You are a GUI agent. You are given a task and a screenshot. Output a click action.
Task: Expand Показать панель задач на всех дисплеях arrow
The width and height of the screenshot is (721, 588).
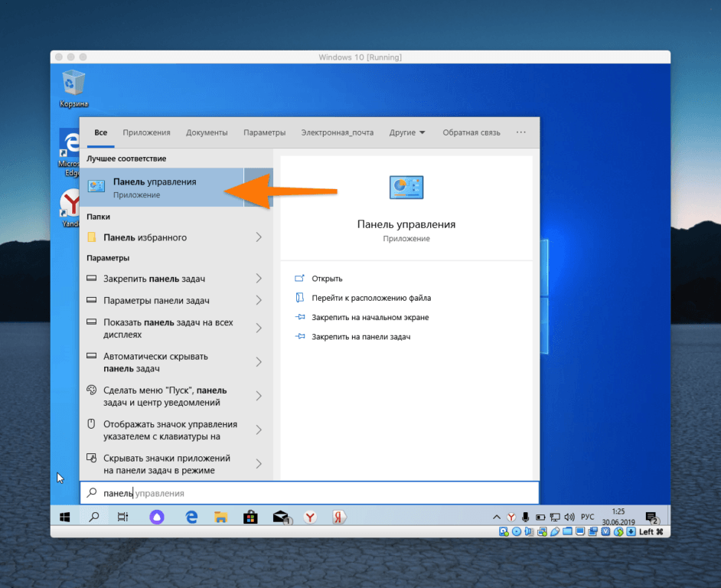[x=259, y=328]
